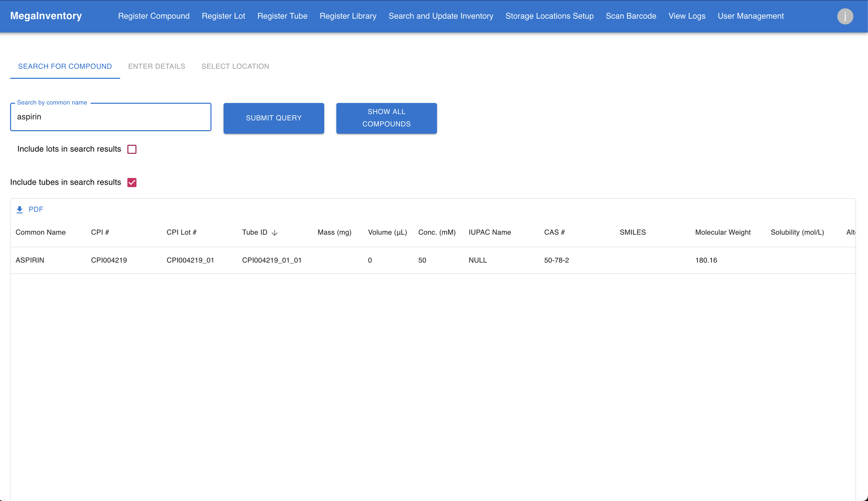This screenshot has height=501, width=868.
Task: Sort by SMILES column header
Action: 633,232
